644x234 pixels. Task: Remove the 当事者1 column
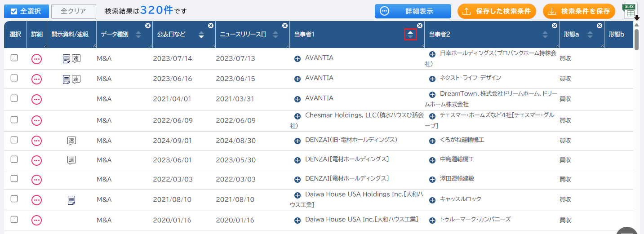[420, 26]
